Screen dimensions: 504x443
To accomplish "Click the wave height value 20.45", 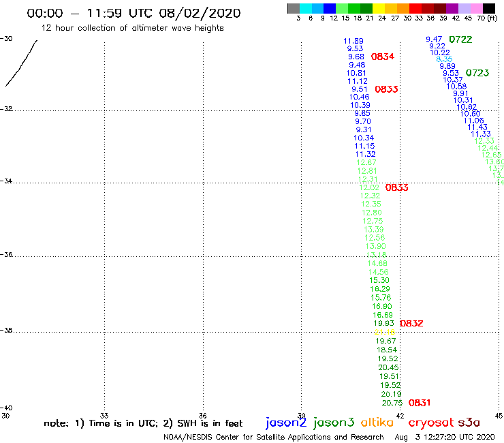I will point(388,367).
